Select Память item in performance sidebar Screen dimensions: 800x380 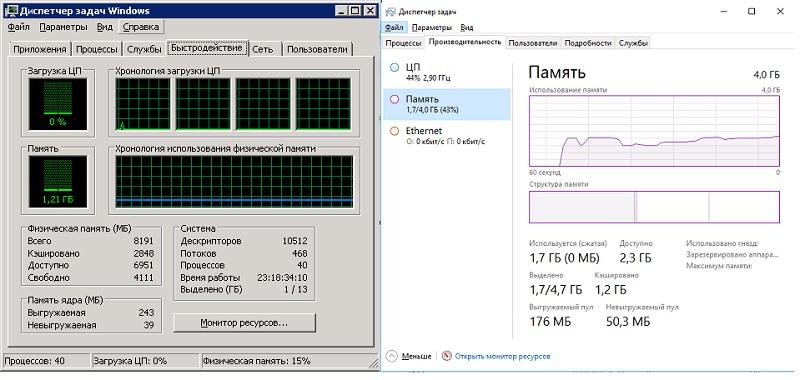[x=447, y=104]
